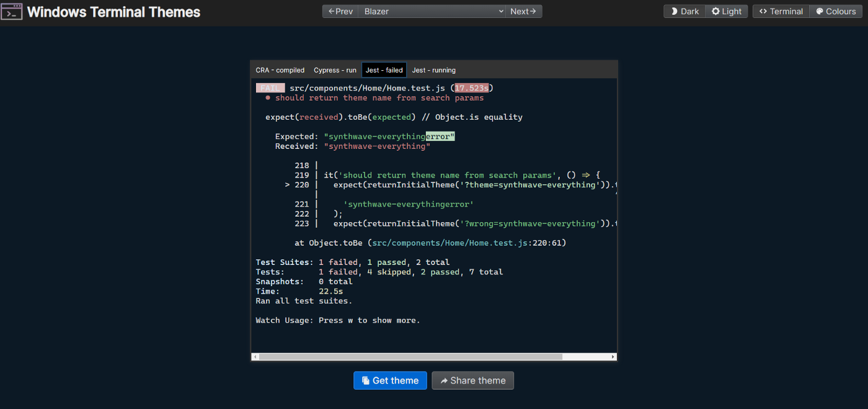Advance to the Next theme
The image size is (868, 409).
[x=524, y=11]
